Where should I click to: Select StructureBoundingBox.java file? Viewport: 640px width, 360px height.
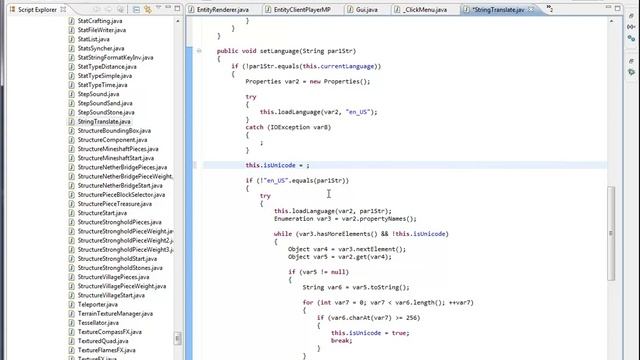click(x=114, y=131)
